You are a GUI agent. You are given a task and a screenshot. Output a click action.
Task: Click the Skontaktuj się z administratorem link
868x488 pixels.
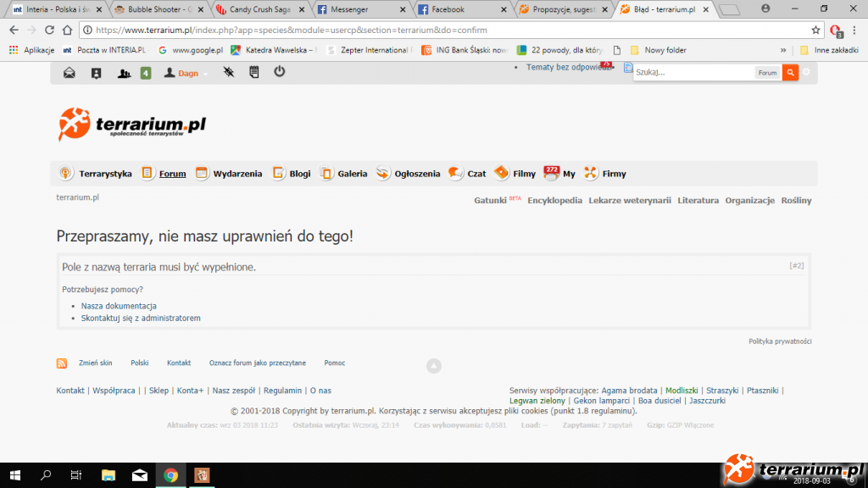[x=141, y=319]
